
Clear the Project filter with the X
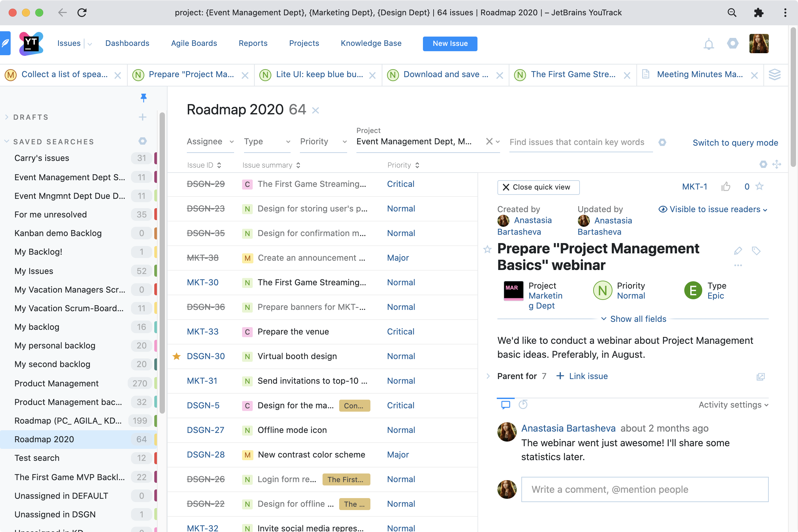(x=489, y=142)
